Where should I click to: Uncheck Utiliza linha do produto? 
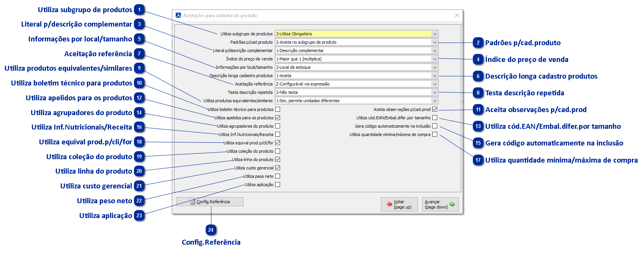[x=278, y=160]
